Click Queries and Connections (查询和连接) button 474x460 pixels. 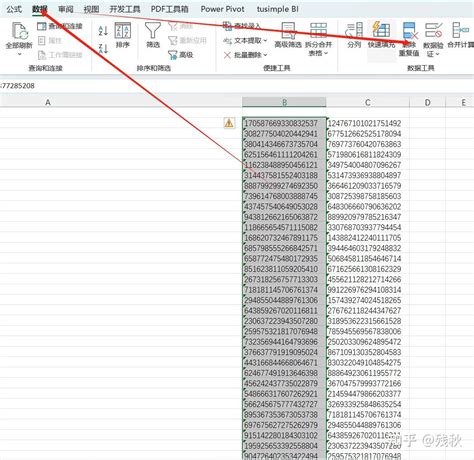click(x=60, y=26)
